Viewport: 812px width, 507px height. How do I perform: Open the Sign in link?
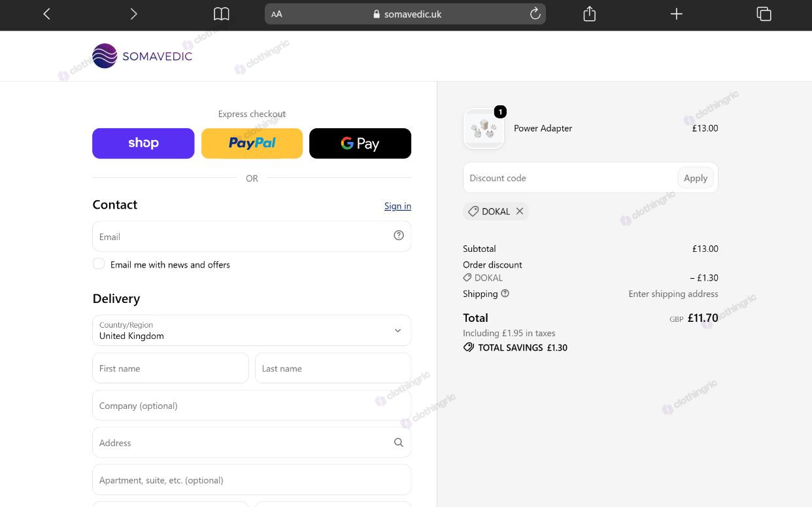pyautogui.click(x=398, y=206)
